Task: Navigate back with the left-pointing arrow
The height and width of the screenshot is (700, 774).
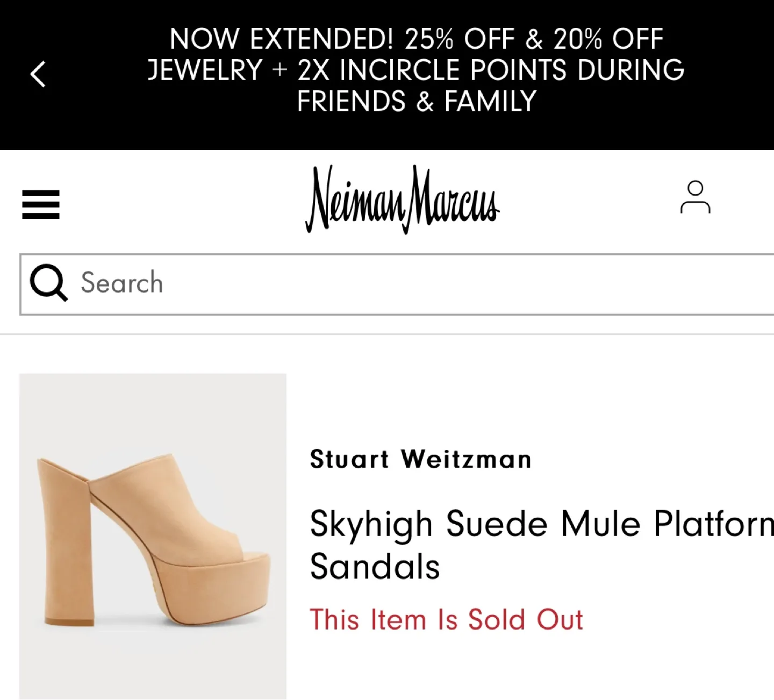Action: (39, 73)
